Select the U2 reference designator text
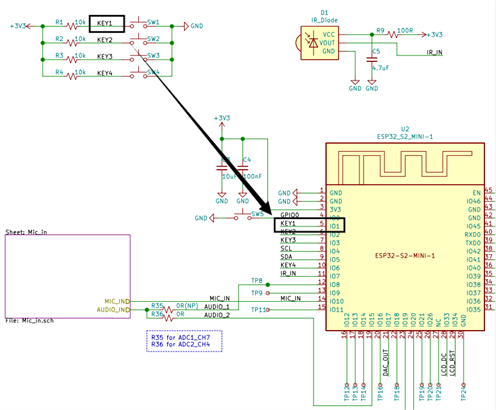 click(405, 129)
